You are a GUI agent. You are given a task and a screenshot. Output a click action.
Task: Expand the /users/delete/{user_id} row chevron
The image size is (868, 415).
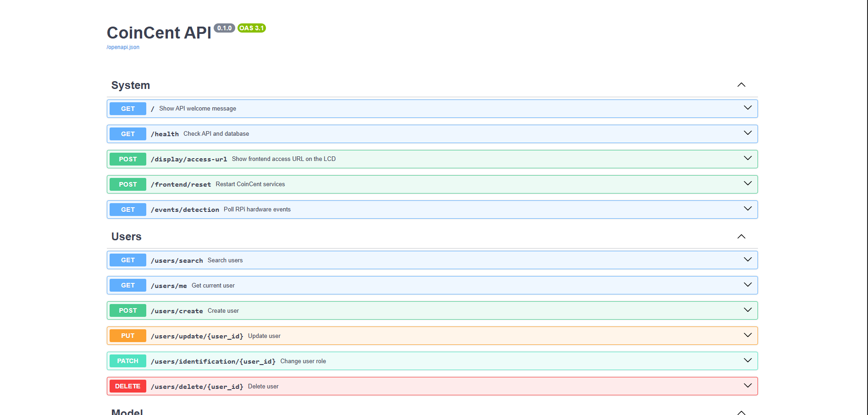[x=748, y=386]
